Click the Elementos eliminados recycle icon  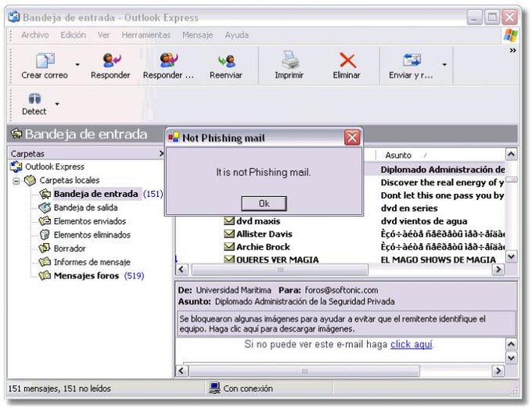[x=45, y=235]
